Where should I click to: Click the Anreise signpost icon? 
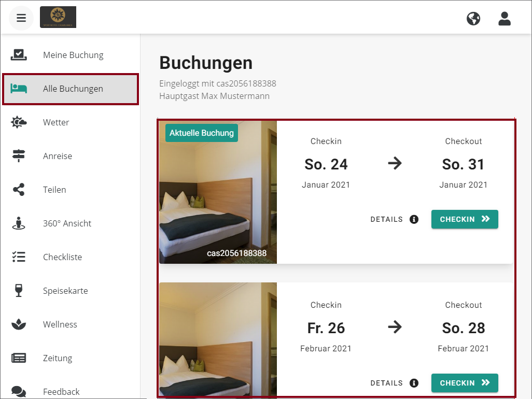pos(19,156)
